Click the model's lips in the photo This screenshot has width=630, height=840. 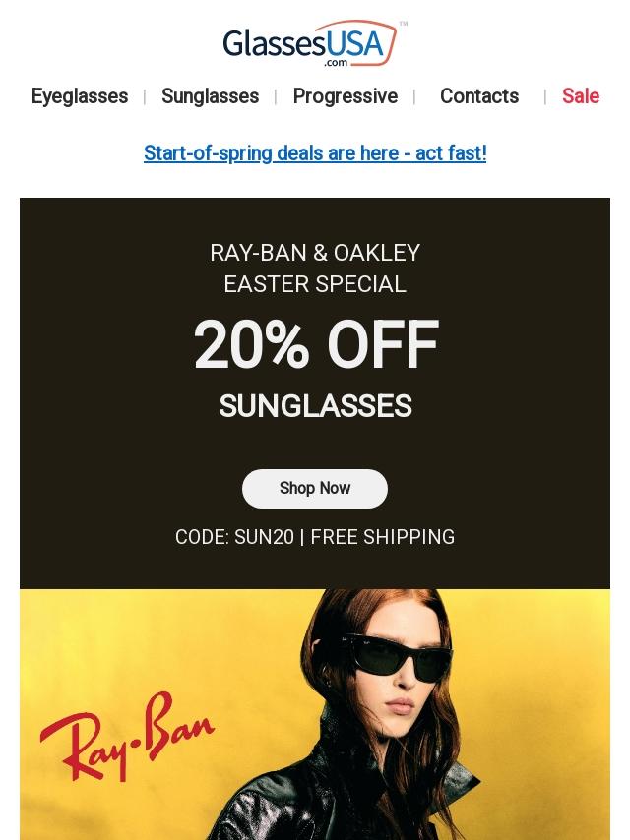click(x=401, y=706)
